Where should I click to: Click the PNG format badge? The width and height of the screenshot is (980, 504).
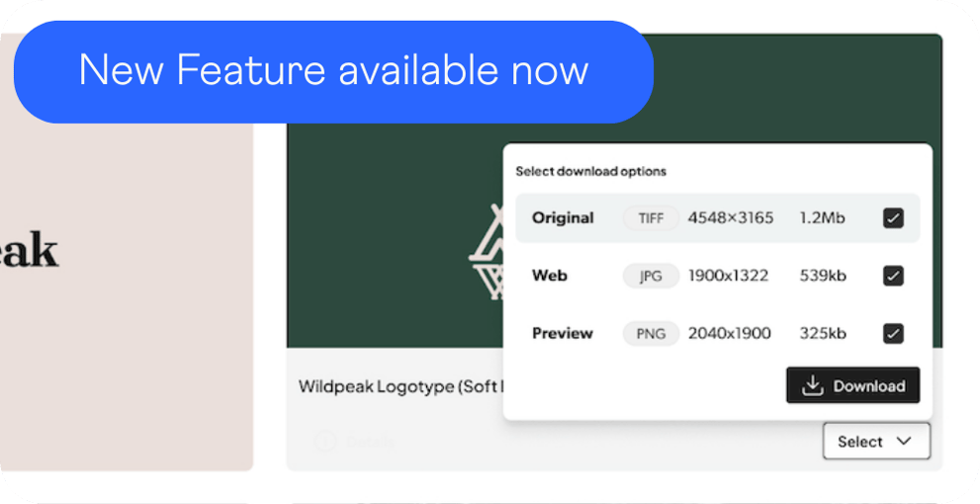(x=651, y=333)
